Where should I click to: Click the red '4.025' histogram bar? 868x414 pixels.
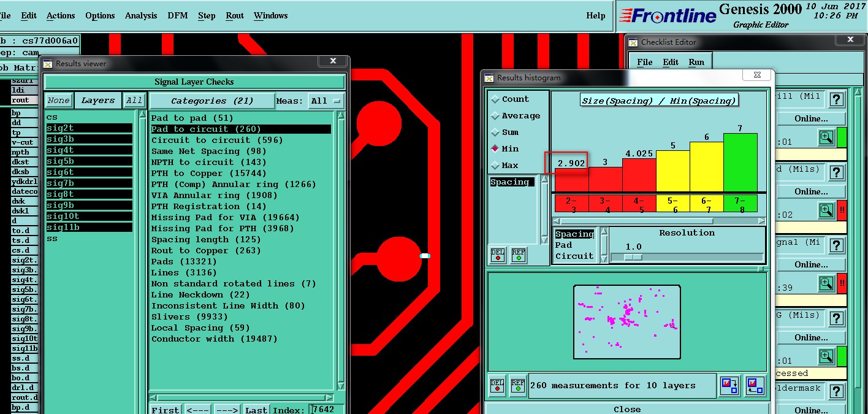[639, 175]
